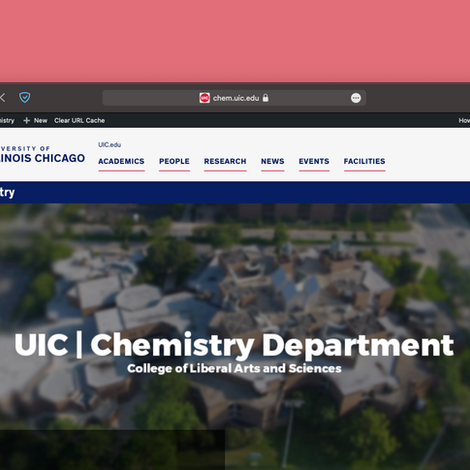Click Clear URL Cache in admin bar
This screenshot has height=470, width=470.
(79, 121)
